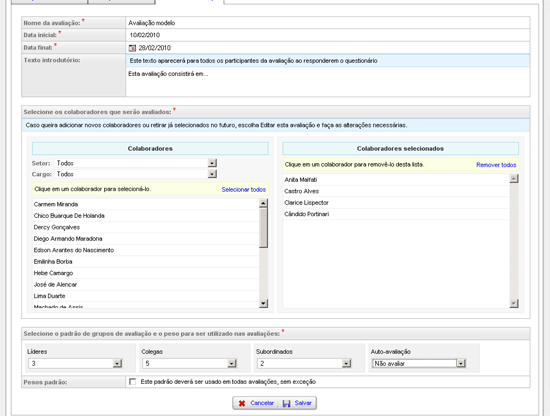The height and width of the screenshot is (416, 550).
Task: Select Dercy Gonçalves in the list
Action: [146, 227]
